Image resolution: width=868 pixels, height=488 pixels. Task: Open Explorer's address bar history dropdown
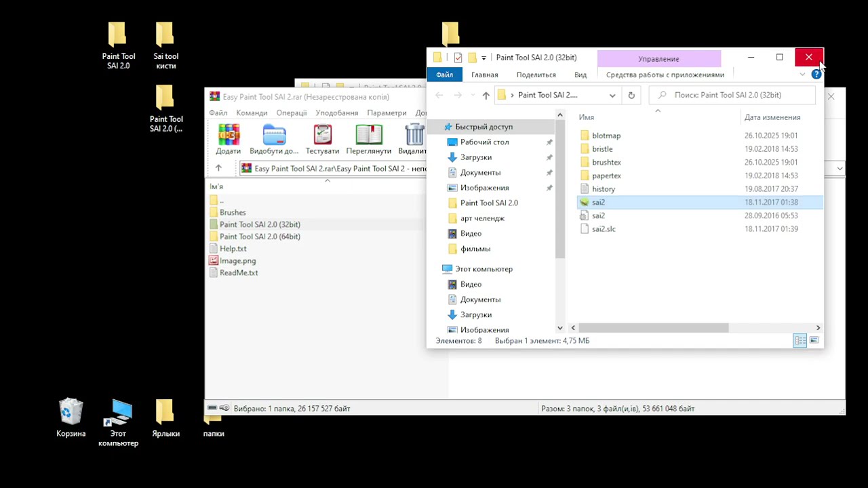click(612, 96)
